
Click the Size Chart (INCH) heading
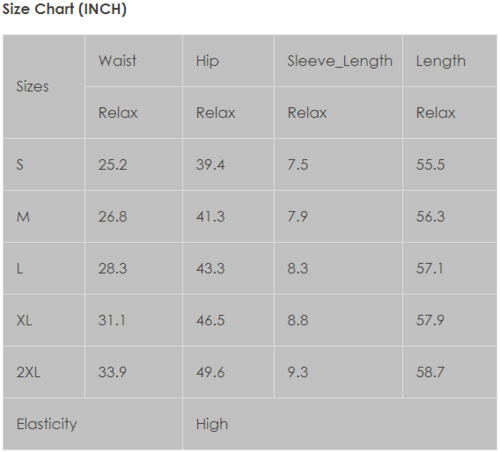coord(64,9)
